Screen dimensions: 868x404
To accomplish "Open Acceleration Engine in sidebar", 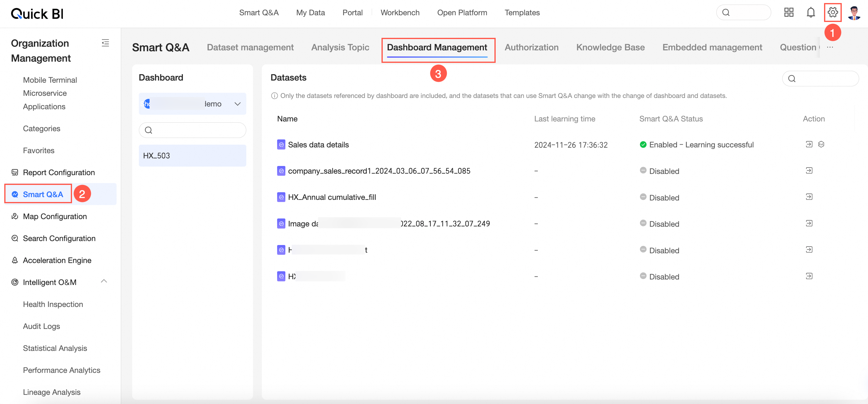I will click(57, 260).
